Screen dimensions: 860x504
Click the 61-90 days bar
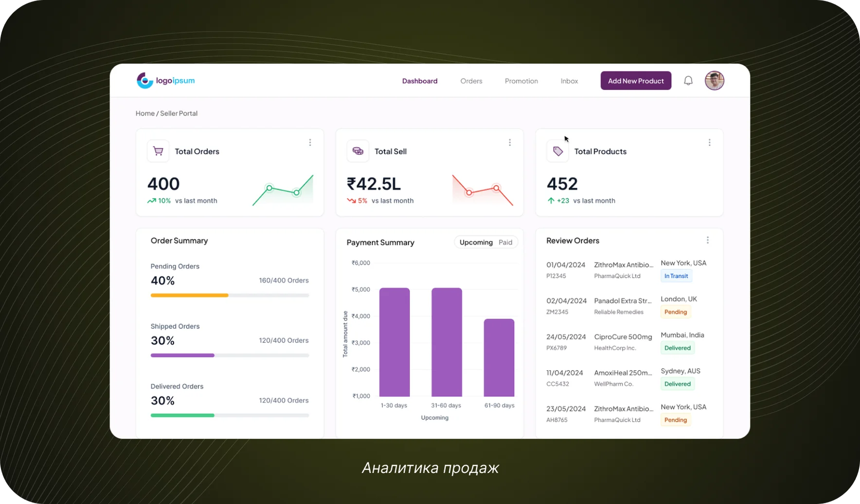click(499, 358)
